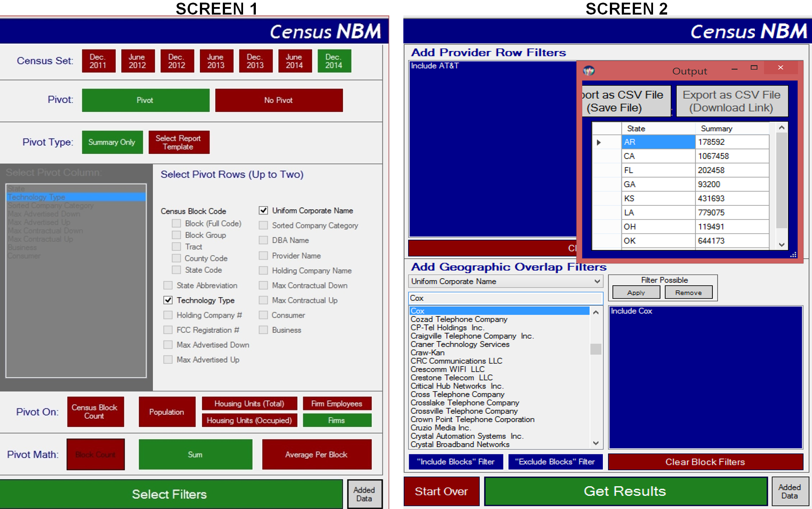Screen dimensions: 812x509
Task: Click the Summary column header
Action: point(732,128)
